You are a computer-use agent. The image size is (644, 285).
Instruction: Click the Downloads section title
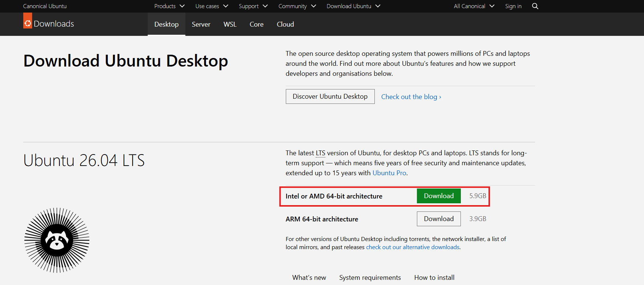[x=54, y=24]
